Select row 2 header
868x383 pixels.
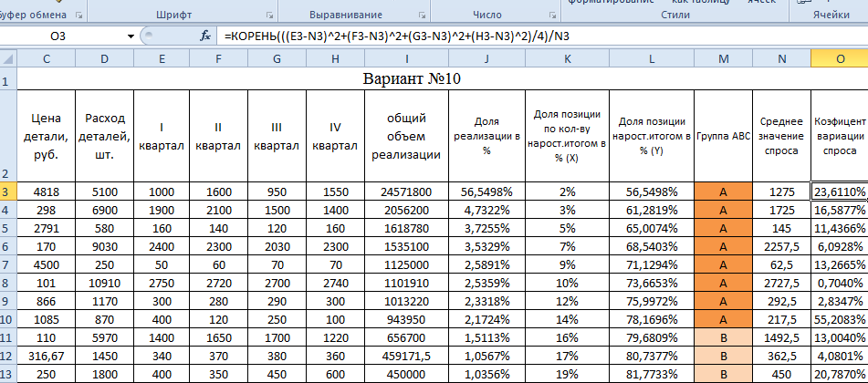point(8,136)
